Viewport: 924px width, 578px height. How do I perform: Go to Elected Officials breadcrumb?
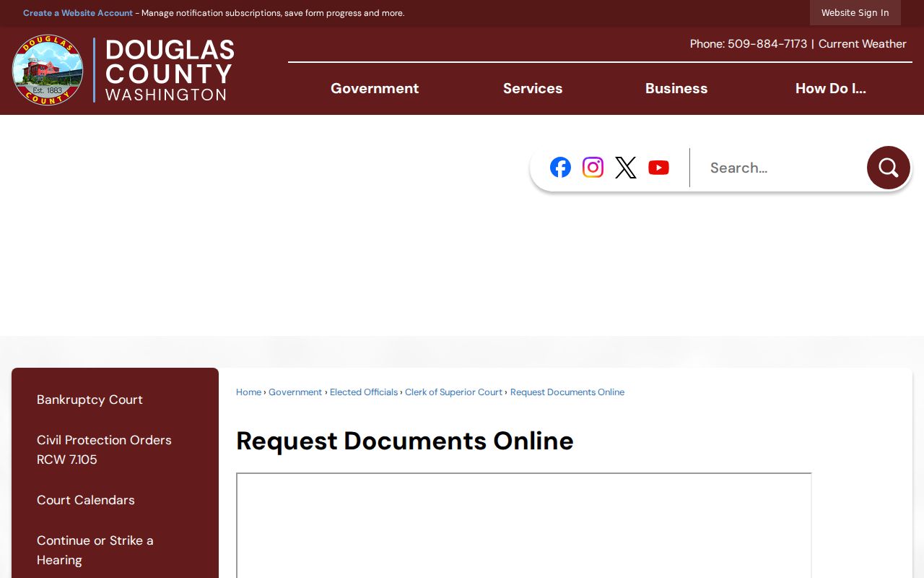coord(364,392)
